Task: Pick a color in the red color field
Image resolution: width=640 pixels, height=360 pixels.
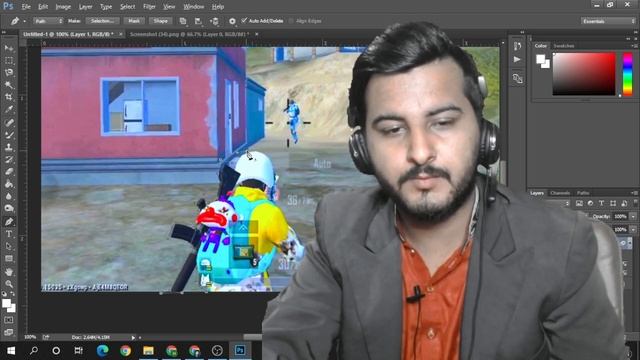Action: (x=584, y=73)
